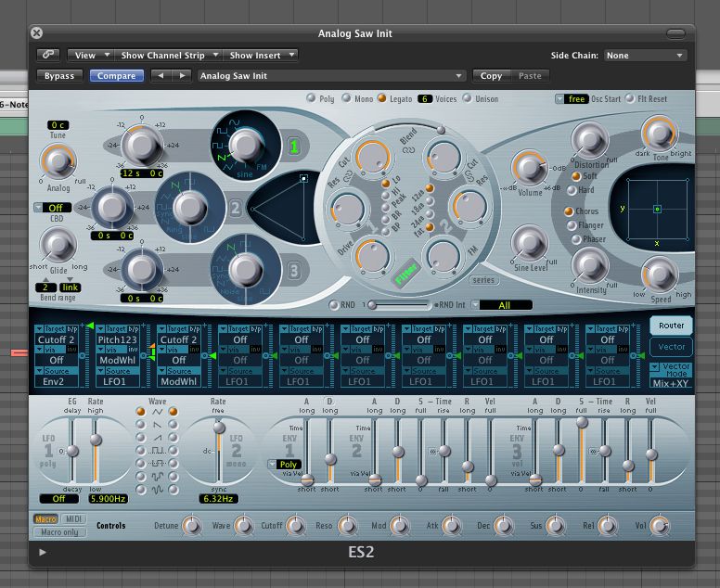Click the green Filter button
This screenshot has height=588, width=720.
(406, 274)
